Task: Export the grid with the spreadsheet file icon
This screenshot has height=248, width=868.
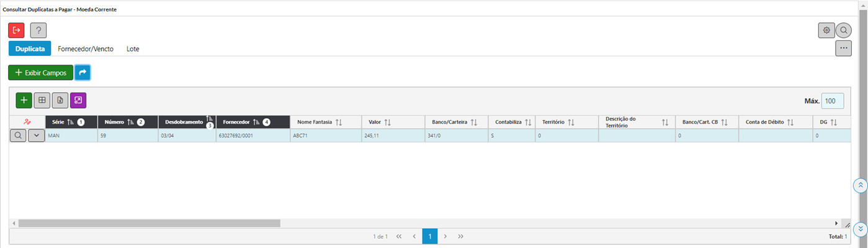Action: pos(60,100)
